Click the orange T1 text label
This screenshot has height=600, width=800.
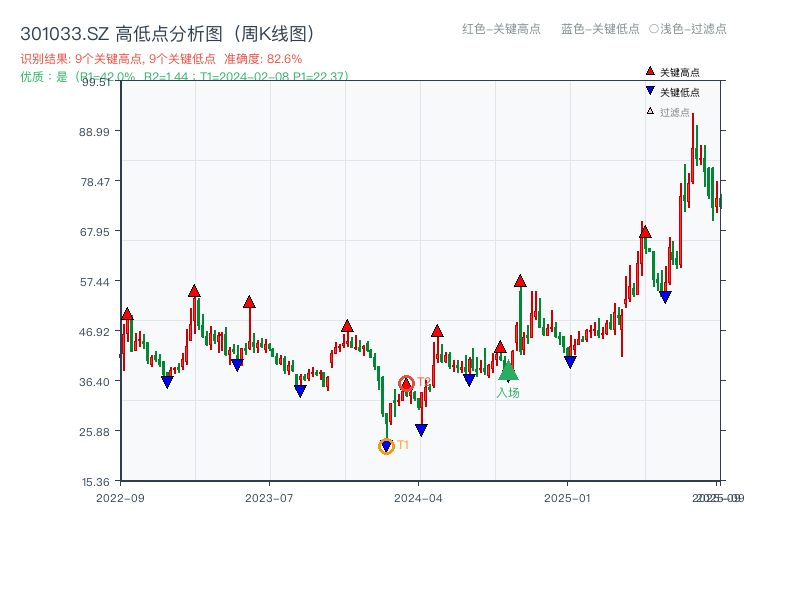pos(403,445)
